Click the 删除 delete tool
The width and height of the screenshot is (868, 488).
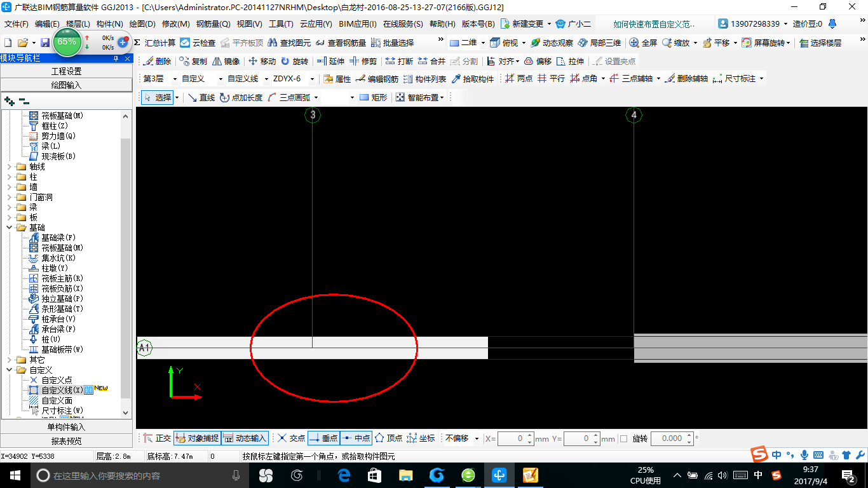point(157,62)
